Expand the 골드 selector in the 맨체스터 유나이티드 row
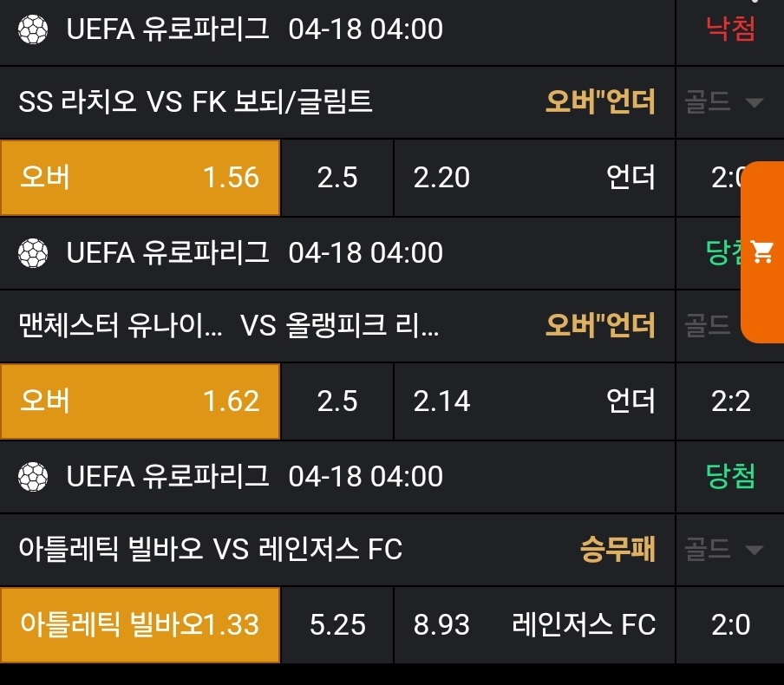Image resolution: width=784 pixels, height=685 pixels. pyautogui.click(x=711, y=326)
